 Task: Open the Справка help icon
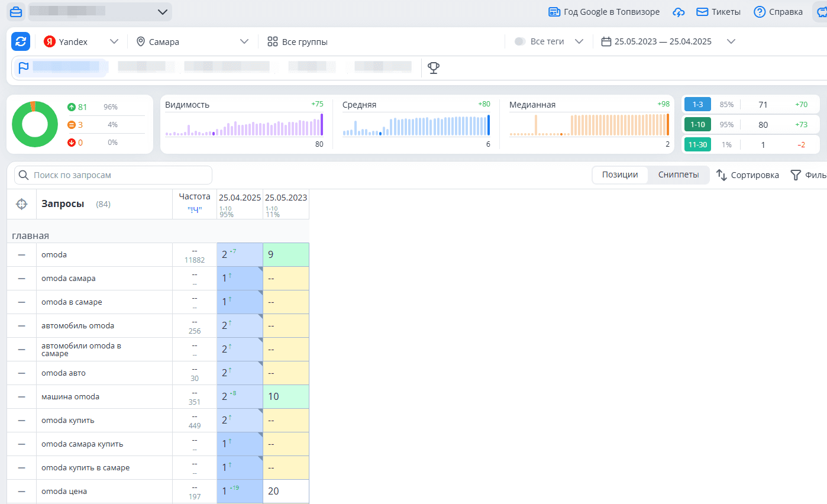coord(760,12)
